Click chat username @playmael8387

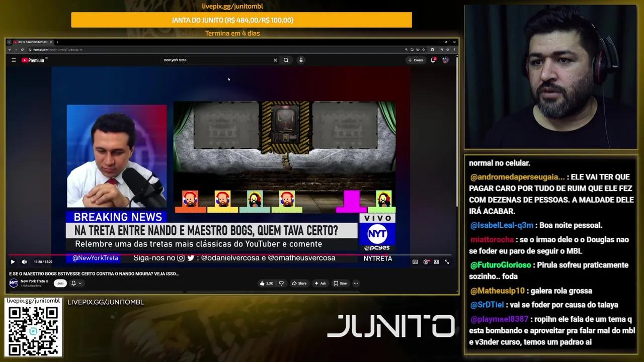[x=499, y=319]
